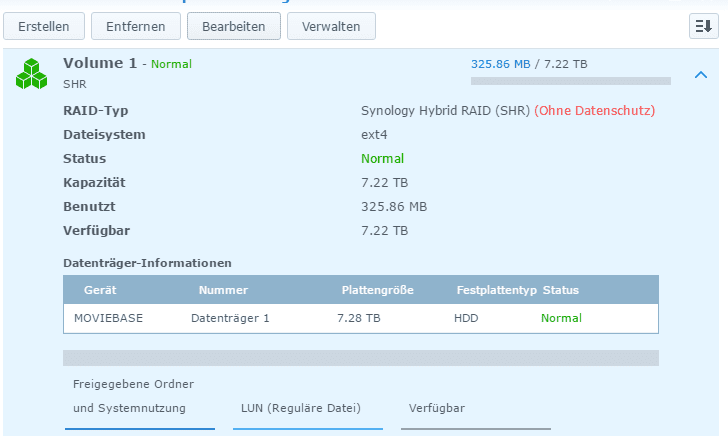Click the 7.28 TB disk size cell
Viewport: 728px width, 436px height.
point(358,318)
